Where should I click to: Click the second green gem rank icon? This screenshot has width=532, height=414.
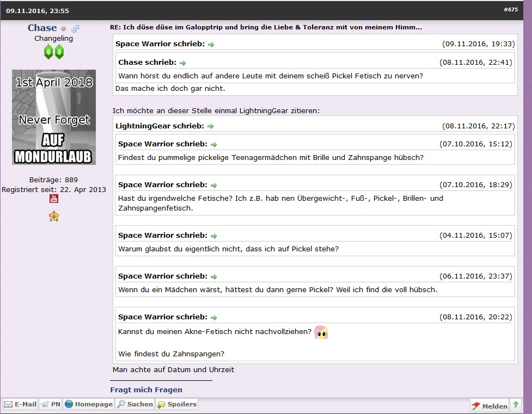(x=59, y=52)
